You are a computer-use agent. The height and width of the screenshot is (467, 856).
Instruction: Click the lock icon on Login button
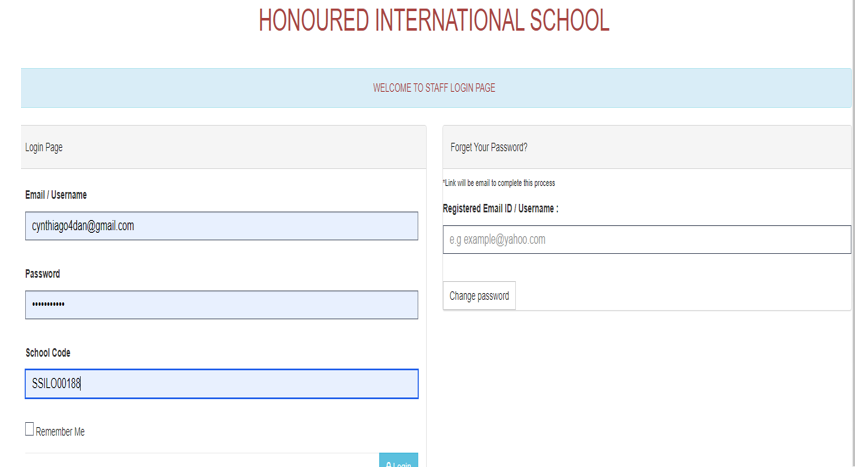[388, 465]
